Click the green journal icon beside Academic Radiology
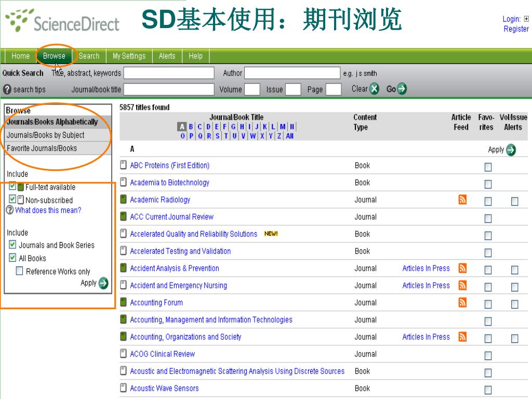532x399 pixels. [x=124, y=199]
